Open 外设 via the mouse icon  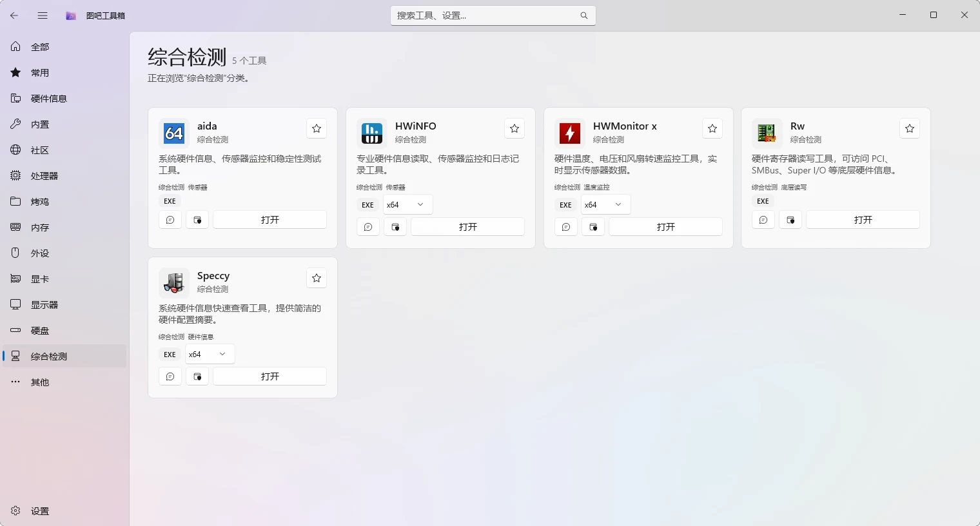coord(15,253)
